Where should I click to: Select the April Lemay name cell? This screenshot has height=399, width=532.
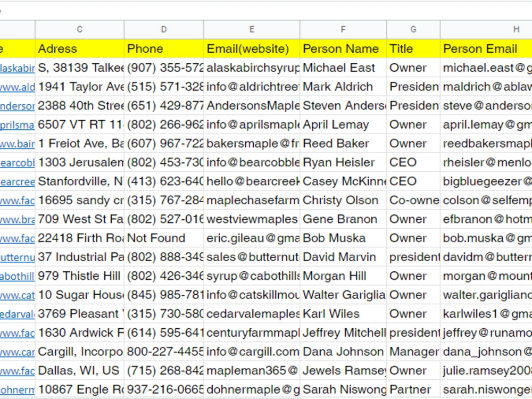click(343, 125)
